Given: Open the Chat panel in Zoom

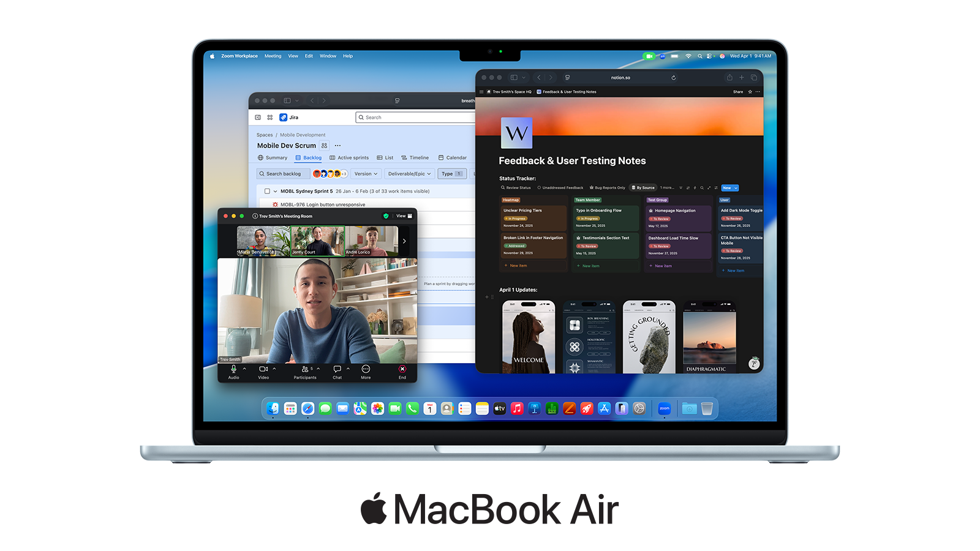Looking at the screenshot, I should point(337,369).
